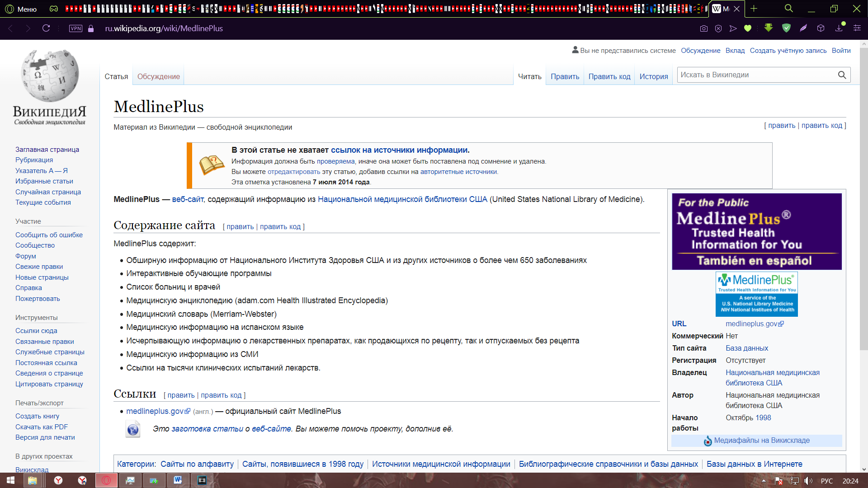Open Цитировать страницу link
This screenshot has width=868, height=488.
pos(49,384)
